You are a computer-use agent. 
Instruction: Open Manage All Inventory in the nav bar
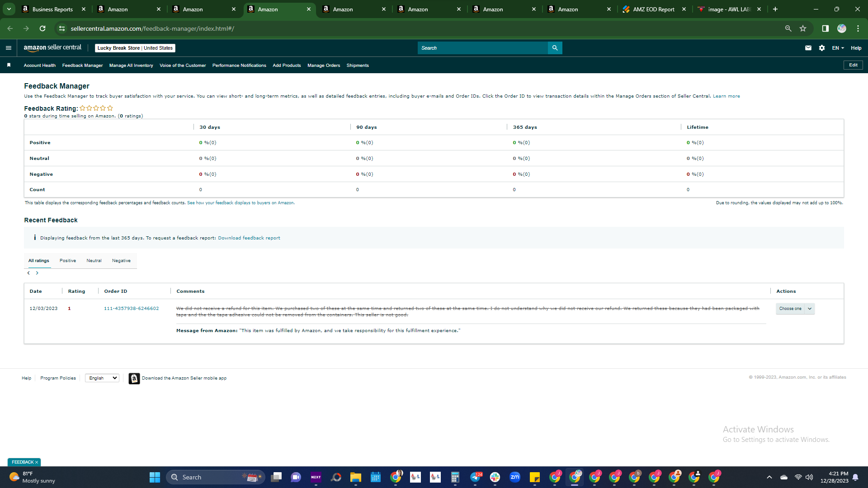tap(131, 66)
